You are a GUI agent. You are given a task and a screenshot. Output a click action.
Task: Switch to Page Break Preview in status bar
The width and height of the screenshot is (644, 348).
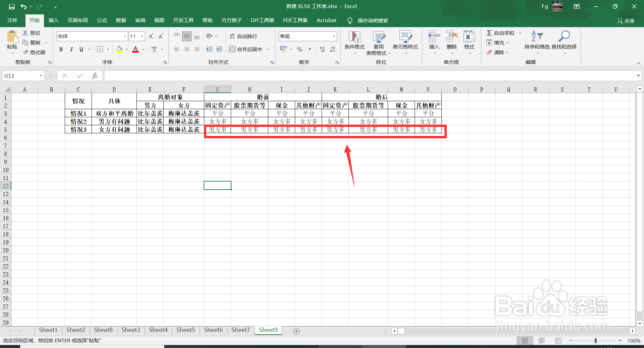558,340
